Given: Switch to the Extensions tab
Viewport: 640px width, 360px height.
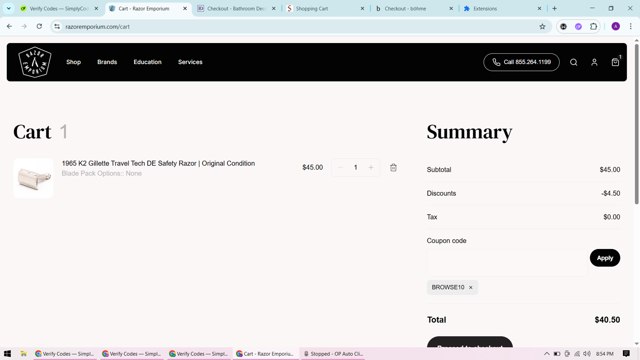Looking at the screenshot, I should 502,8.
